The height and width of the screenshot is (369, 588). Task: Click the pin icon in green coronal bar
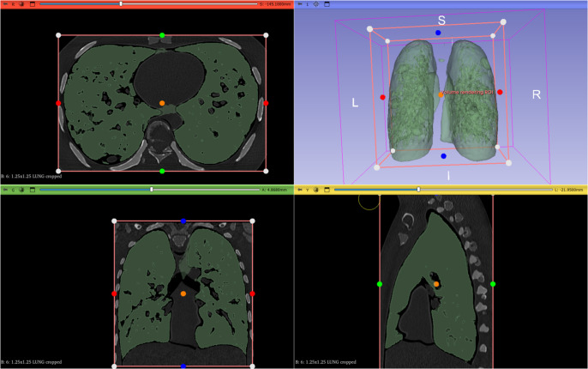[5, 190]
